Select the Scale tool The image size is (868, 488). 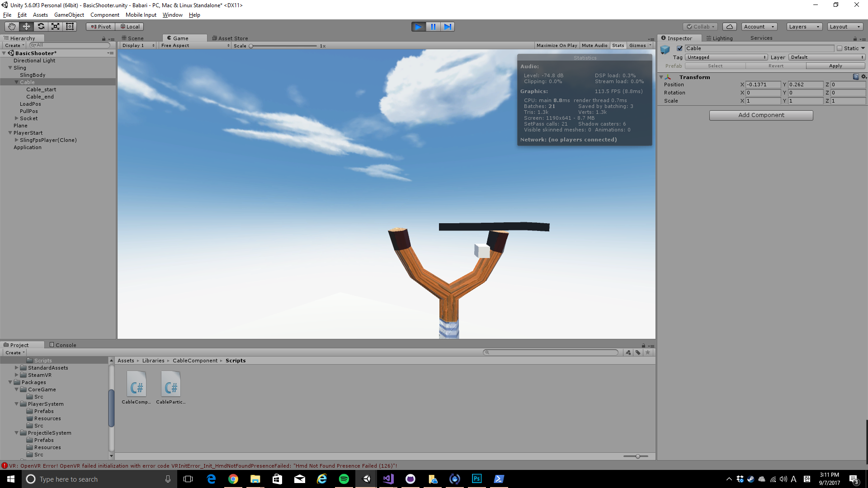[55, 26]
